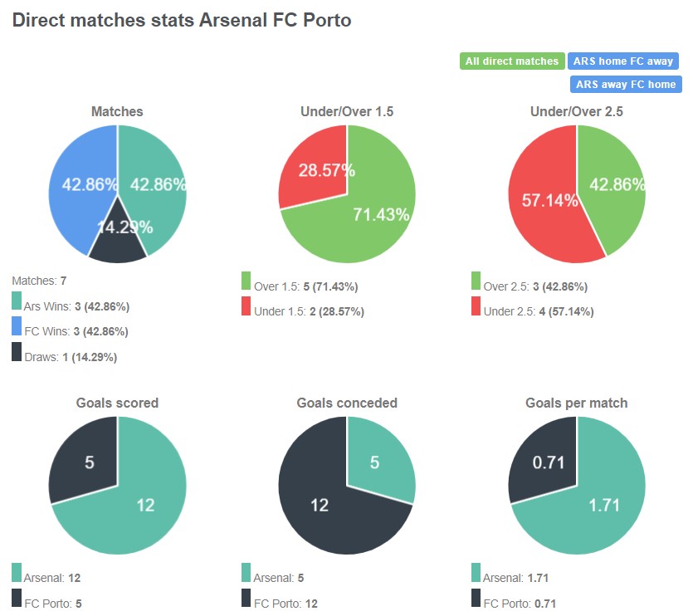Select the ARS home FC away filter
Image resolution: width=693 pixels, height=616 pixels.
click(624, 61)
